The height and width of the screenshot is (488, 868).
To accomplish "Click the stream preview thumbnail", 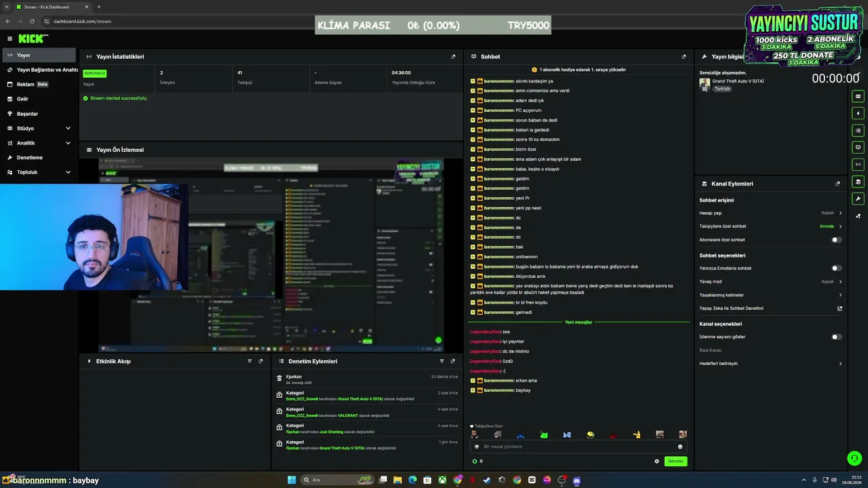I will [271, 255].
